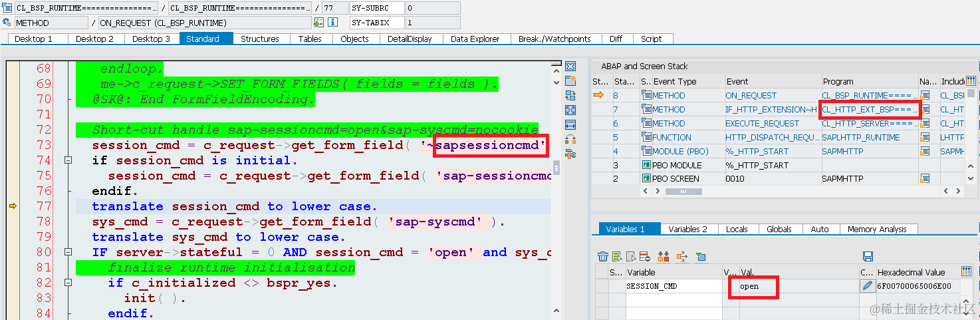Maximize the source code tool

click(x=570, y=110)
